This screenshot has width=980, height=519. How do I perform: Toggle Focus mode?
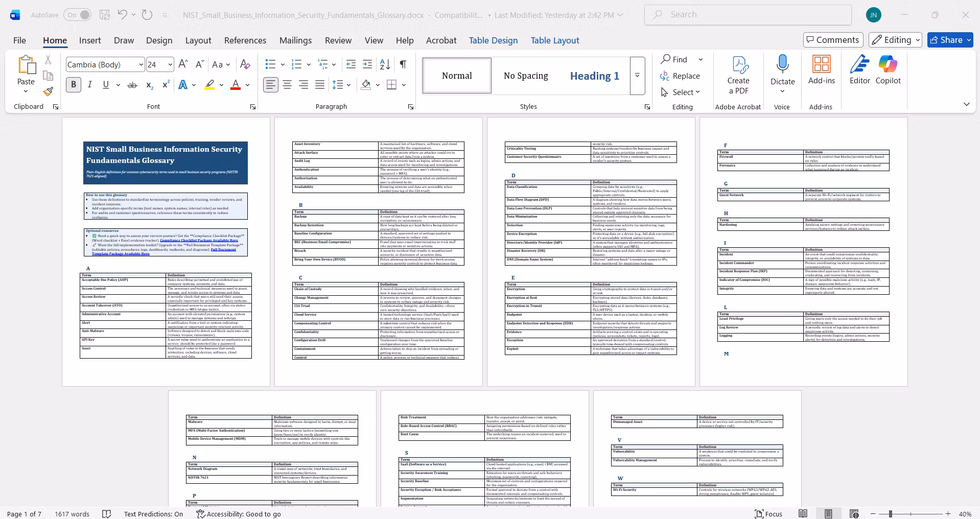[769, 514]
